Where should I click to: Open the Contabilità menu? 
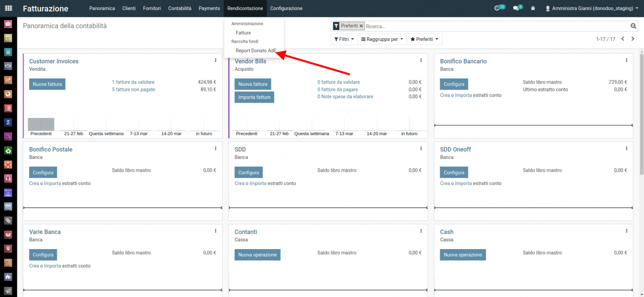tap(179, 8)
